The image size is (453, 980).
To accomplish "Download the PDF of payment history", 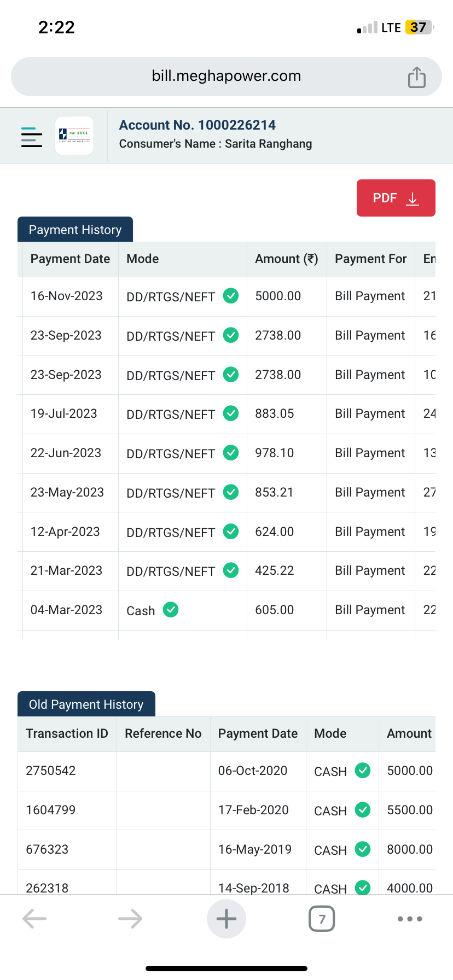I will (x=396, y=198).
